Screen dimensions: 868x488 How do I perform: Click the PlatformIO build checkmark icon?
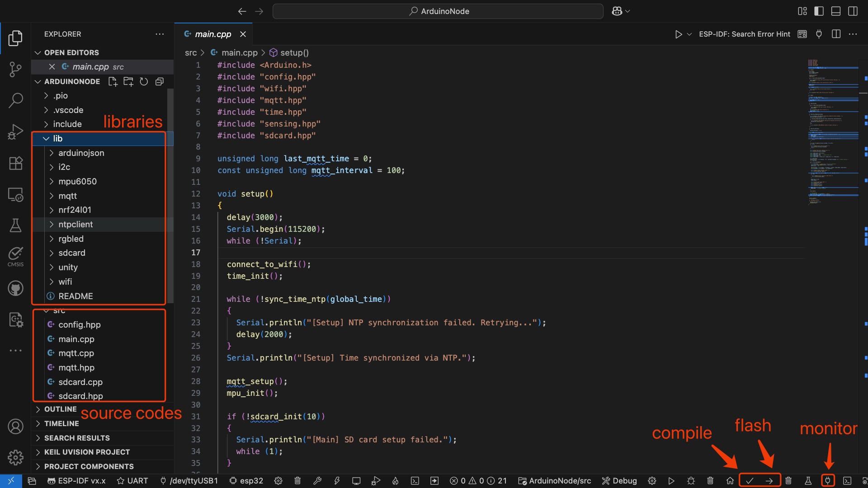click(750, 481)
